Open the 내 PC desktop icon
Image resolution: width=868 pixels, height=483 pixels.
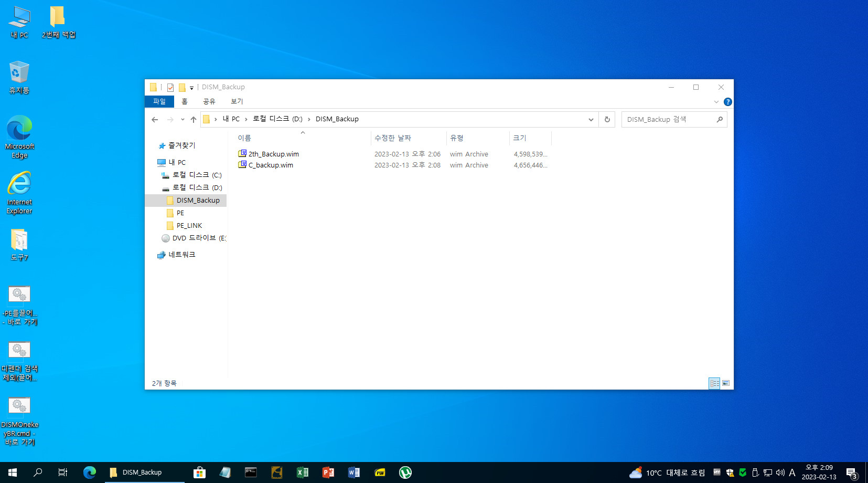[19, 22]
